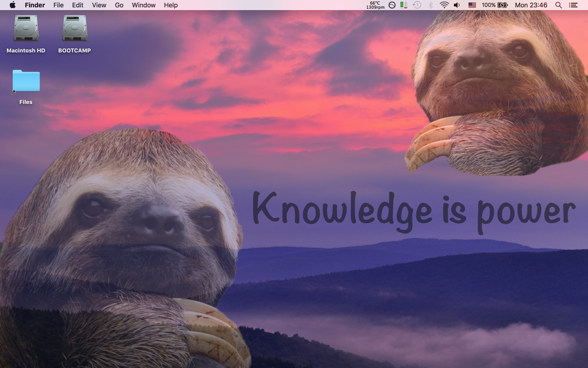Open the Window menu
The height and width of the screenshot is (368, 588).
click(143, 5)
